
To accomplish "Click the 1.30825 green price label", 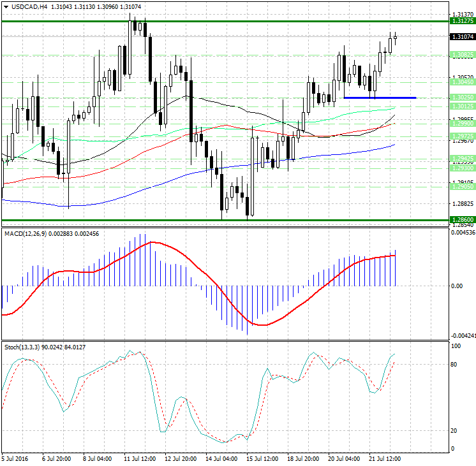I will [x=461, y=55].
